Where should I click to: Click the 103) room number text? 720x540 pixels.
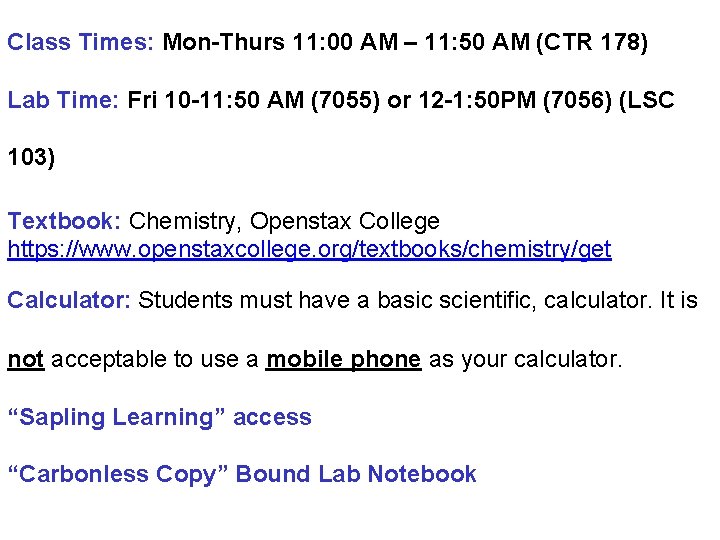[x=31, y=157]
